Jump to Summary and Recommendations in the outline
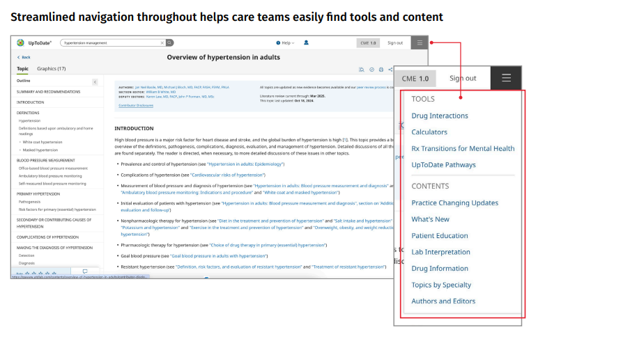 (48, 92)
